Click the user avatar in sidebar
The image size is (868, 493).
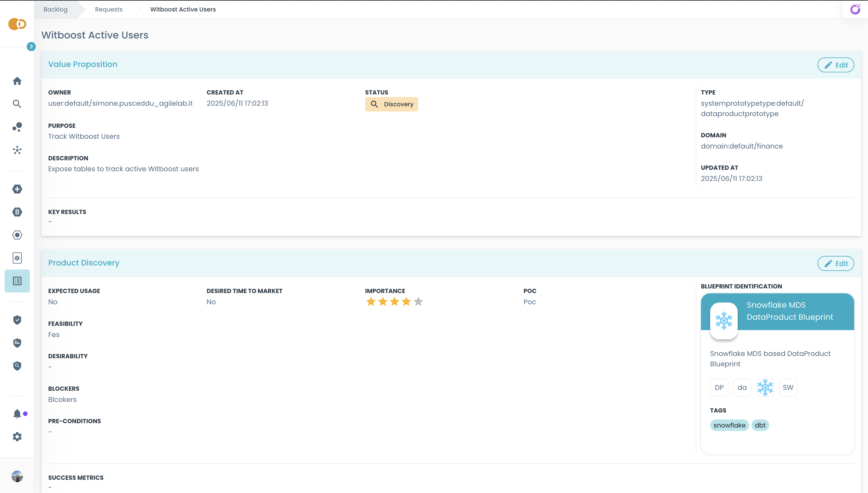[x=17, y=476]
